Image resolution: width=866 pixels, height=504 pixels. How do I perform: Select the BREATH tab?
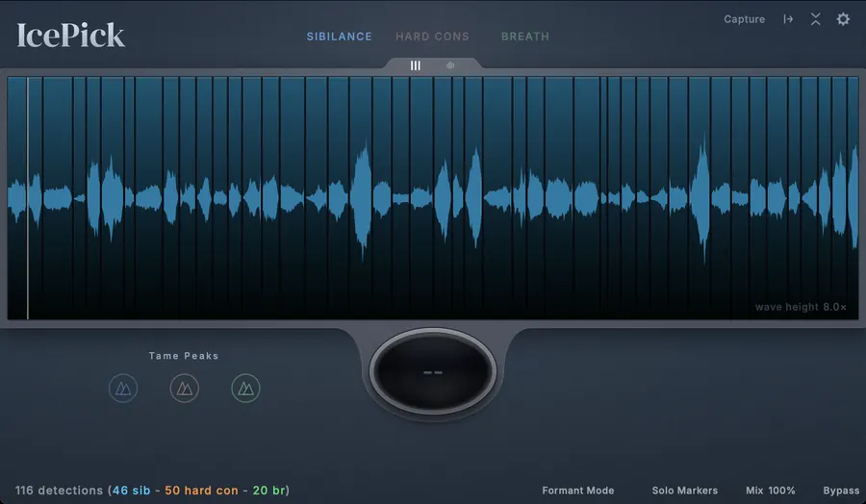[525, 37]
